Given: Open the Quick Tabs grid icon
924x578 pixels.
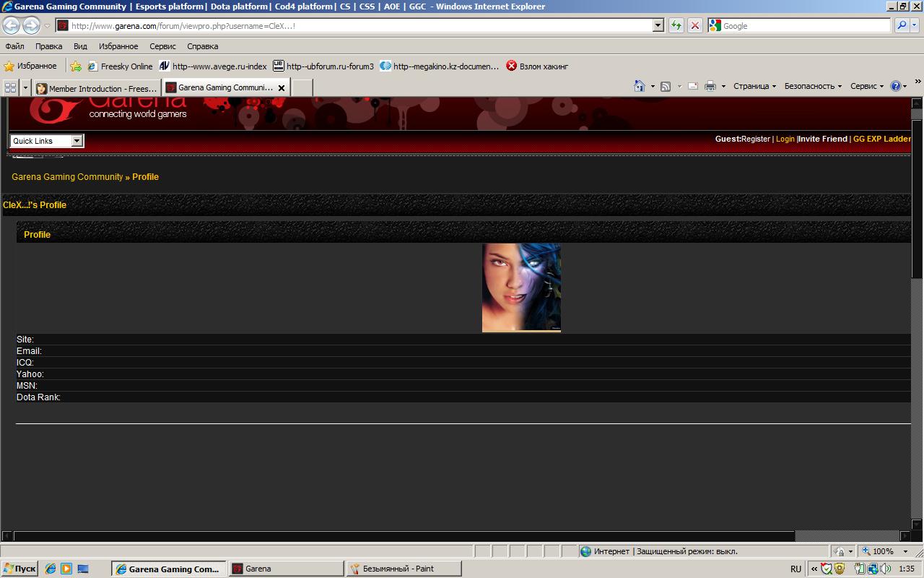Looking at the screenshot, I should 10,87.
